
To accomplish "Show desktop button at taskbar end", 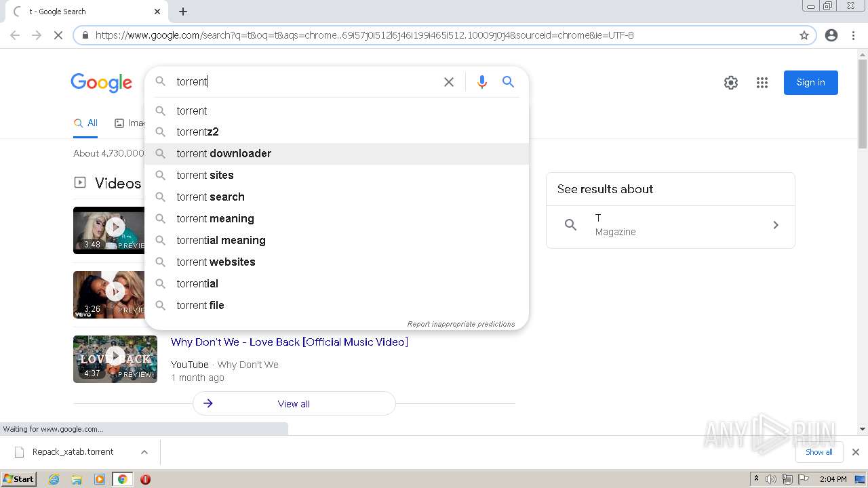I will click(860, 479).
